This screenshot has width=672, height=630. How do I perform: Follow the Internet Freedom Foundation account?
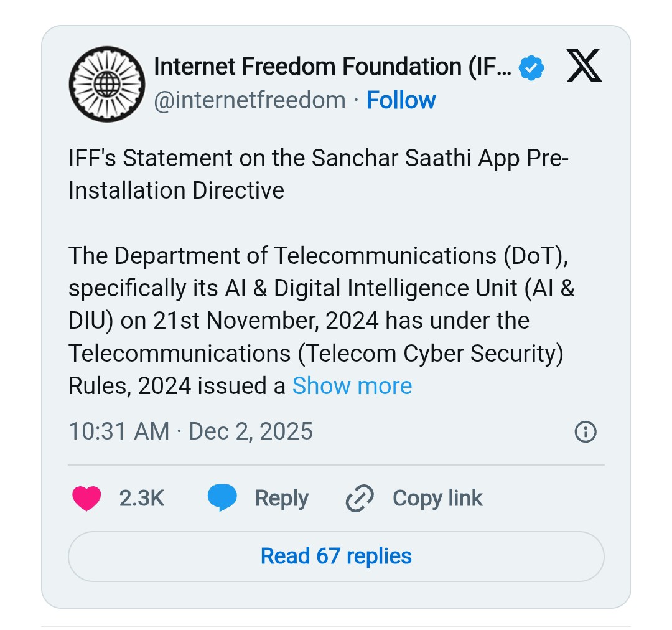point(401,100)
